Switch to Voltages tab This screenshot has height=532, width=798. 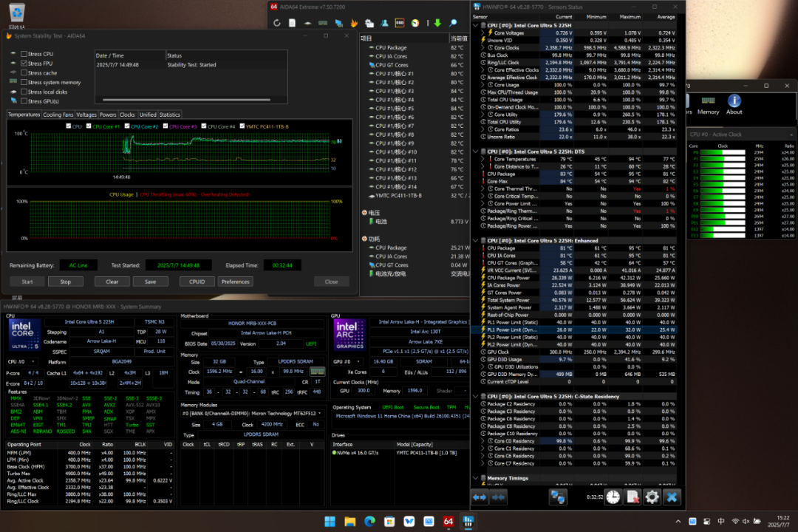pyautogui.click(x=86, y=115)
